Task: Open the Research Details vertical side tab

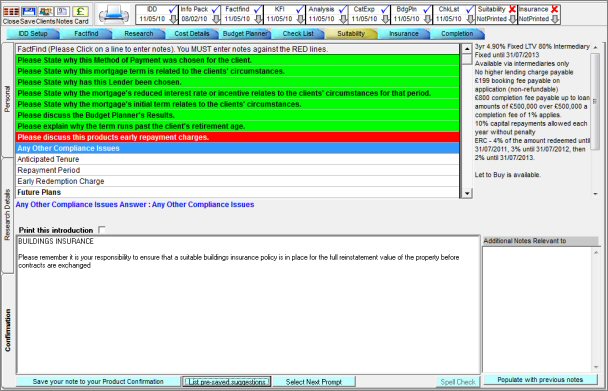Action: click(x=7, y=215)
